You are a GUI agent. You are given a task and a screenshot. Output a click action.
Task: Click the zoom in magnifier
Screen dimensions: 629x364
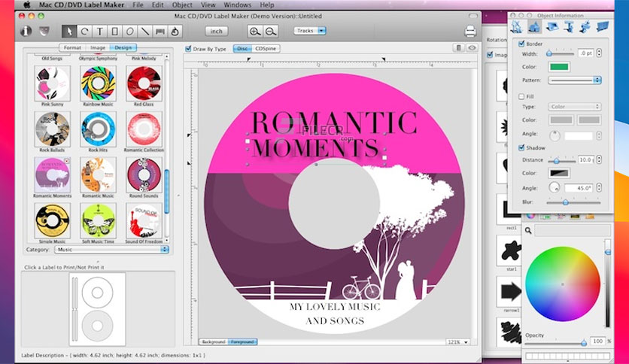coord(254,32)
